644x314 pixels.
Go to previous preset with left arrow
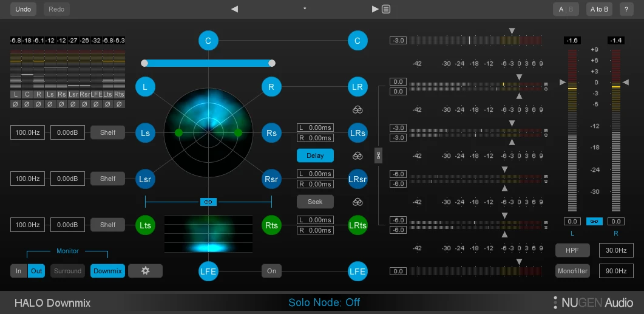pyautogui.click(x=235, y=9)
